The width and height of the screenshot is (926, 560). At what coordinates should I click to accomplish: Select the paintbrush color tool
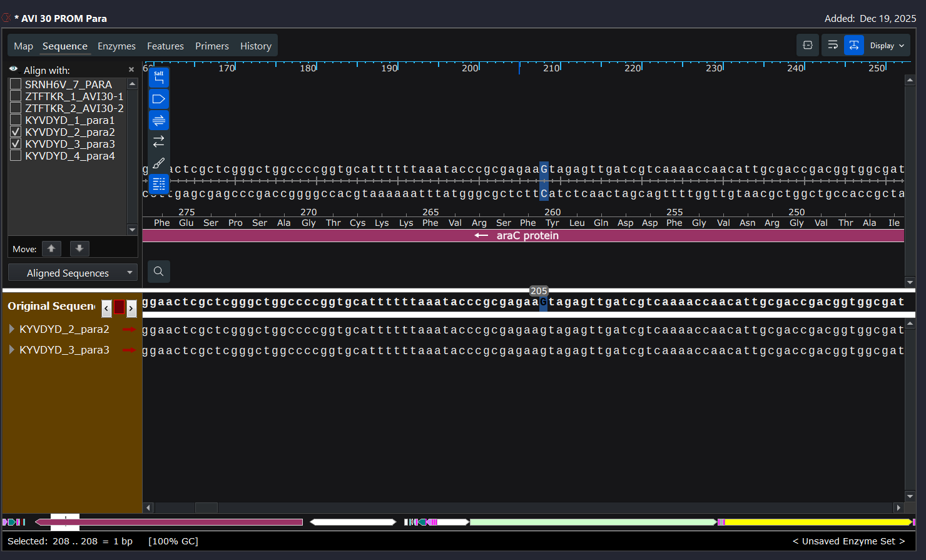159,163
